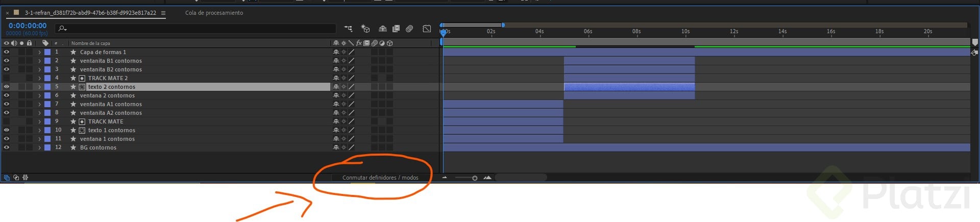Expand TRACK MATE 2 layer properties
The width and height of the screenshot is (980, 222).
(39, 78)
